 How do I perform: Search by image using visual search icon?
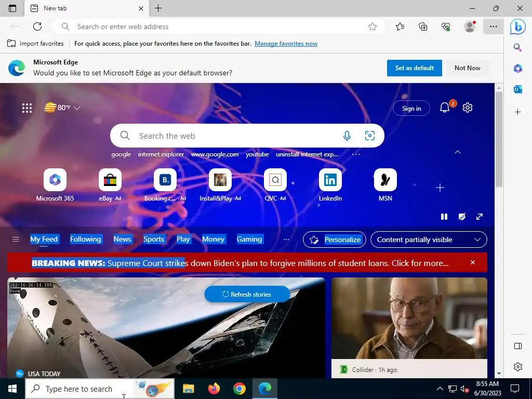(370, 136)
